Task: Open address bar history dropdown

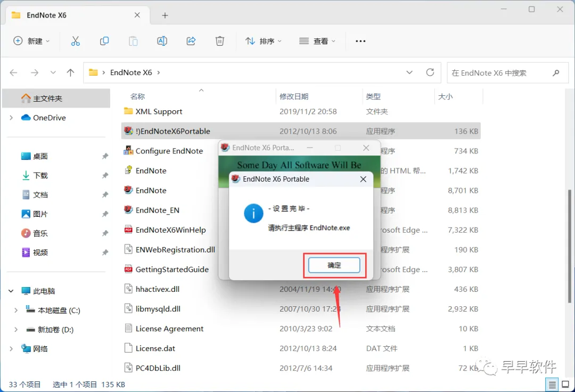Action: (x=409, y=72)
